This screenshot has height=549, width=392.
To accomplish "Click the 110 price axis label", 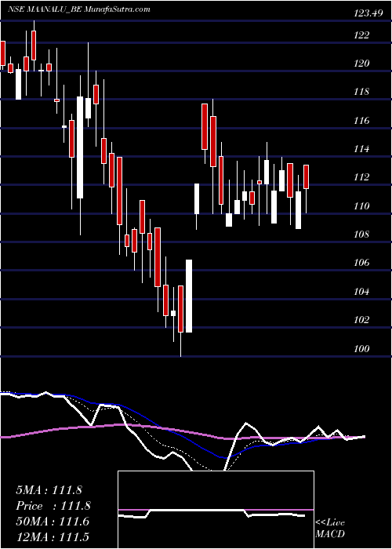I will click(362, 205).
